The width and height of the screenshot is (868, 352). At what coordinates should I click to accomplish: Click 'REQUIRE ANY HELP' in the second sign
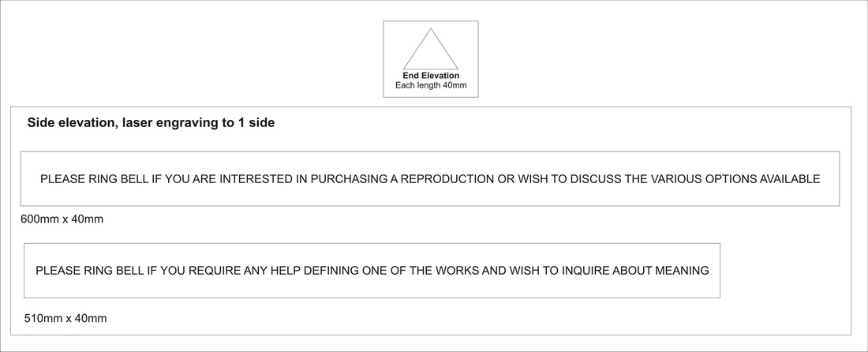click(245, 271)
